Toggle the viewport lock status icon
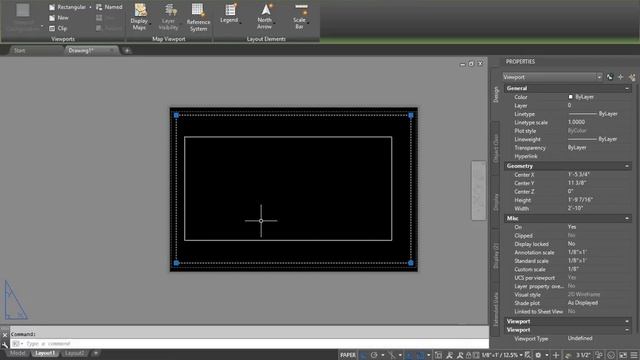The image size is (640, 360). (469, 355)
